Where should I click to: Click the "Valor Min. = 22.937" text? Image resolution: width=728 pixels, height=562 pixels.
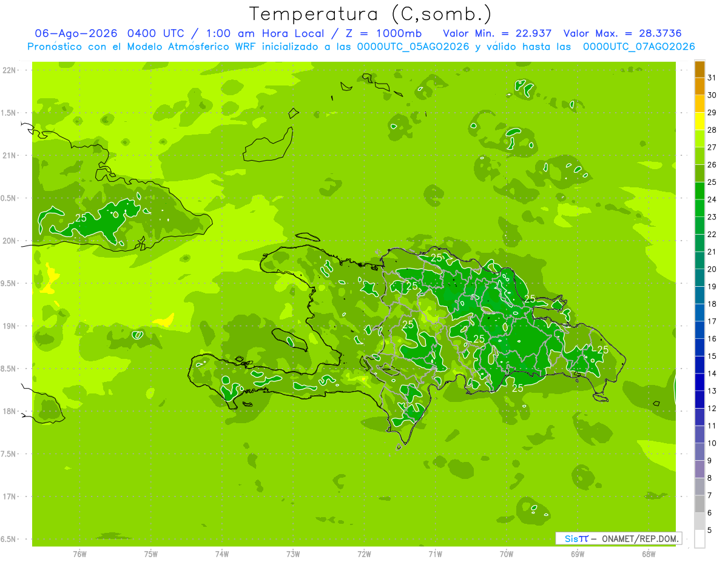[497, 33]
